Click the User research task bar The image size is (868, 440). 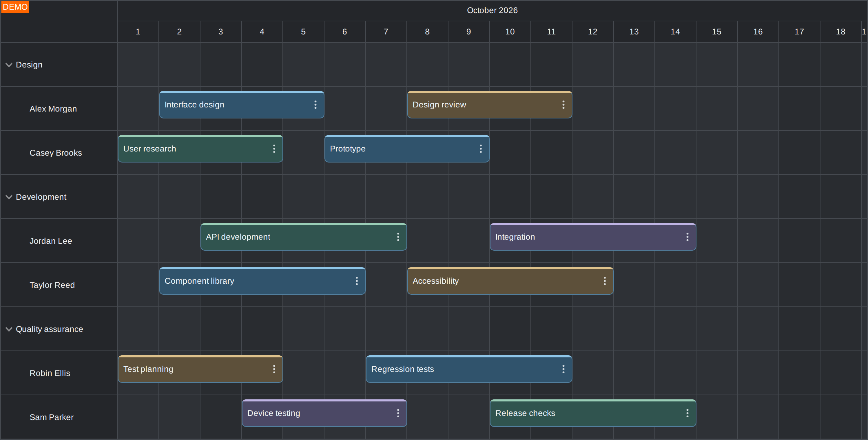(200, 149)
